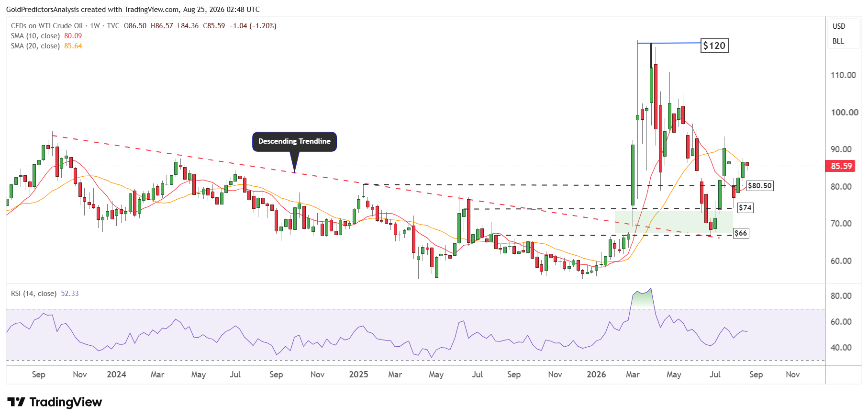Screen dimensions: 868x420
Task: Click the rightmost Nov time axis label
Action: (793, 375)
